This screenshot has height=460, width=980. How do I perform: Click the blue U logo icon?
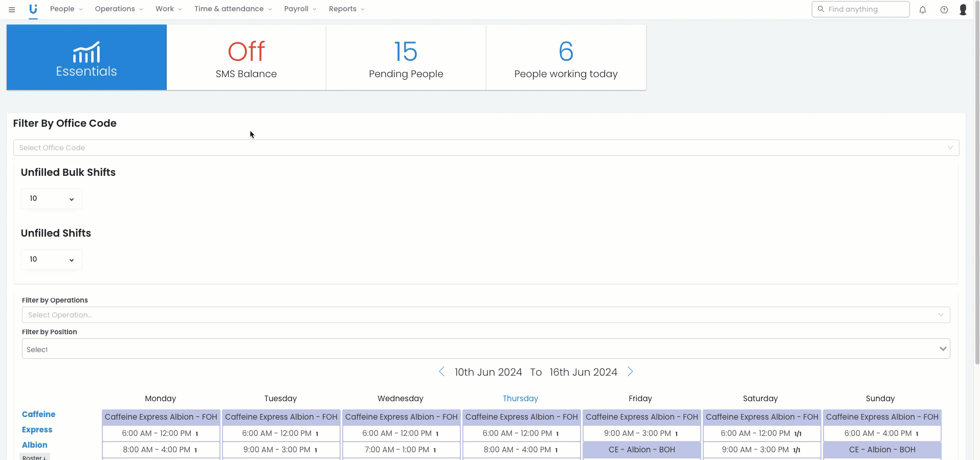click(33, 9)
